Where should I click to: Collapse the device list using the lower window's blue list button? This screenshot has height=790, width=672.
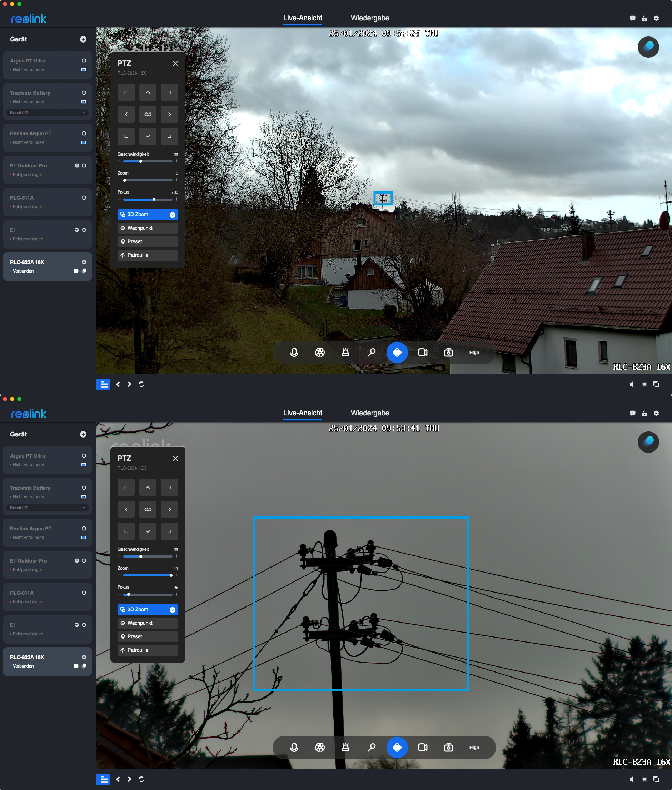coord(103,779)
